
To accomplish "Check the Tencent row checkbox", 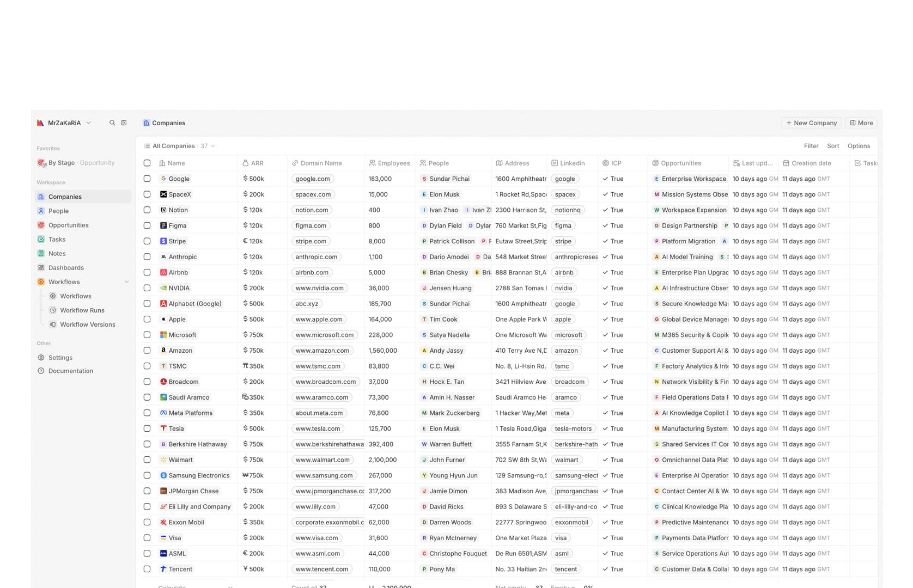I will [147, 569].
